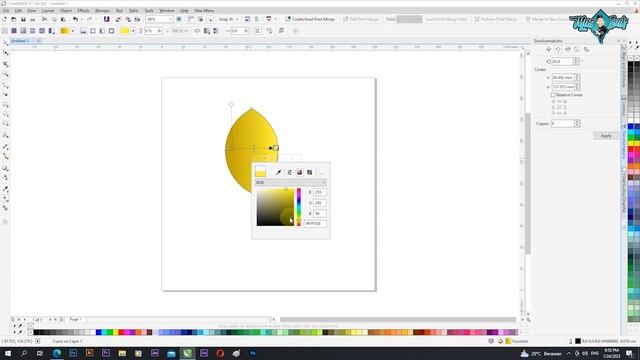Click the hue slider in the color popup
Screen dimensions: 640x360
299,207
